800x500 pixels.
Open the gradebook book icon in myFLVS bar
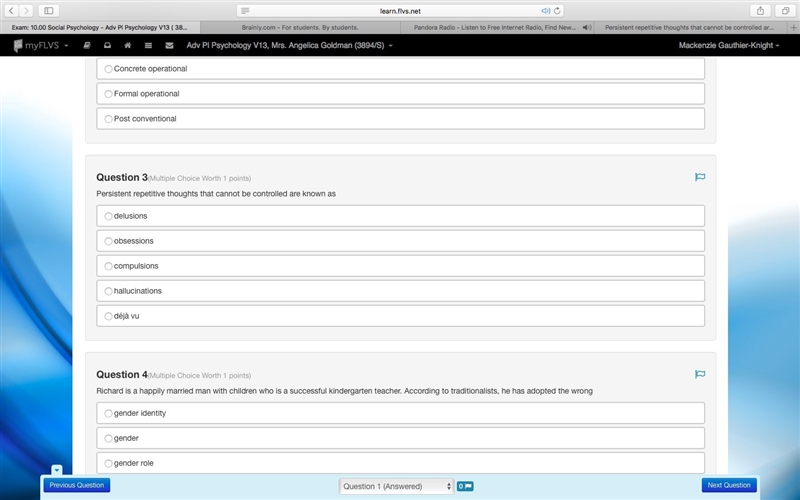87,45
